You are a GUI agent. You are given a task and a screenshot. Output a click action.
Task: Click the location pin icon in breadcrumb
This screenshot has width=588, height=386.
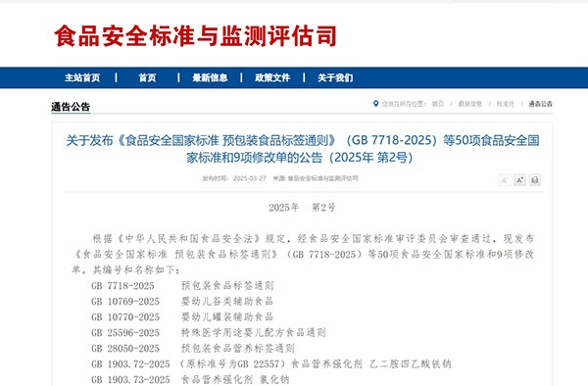point(375,104)
